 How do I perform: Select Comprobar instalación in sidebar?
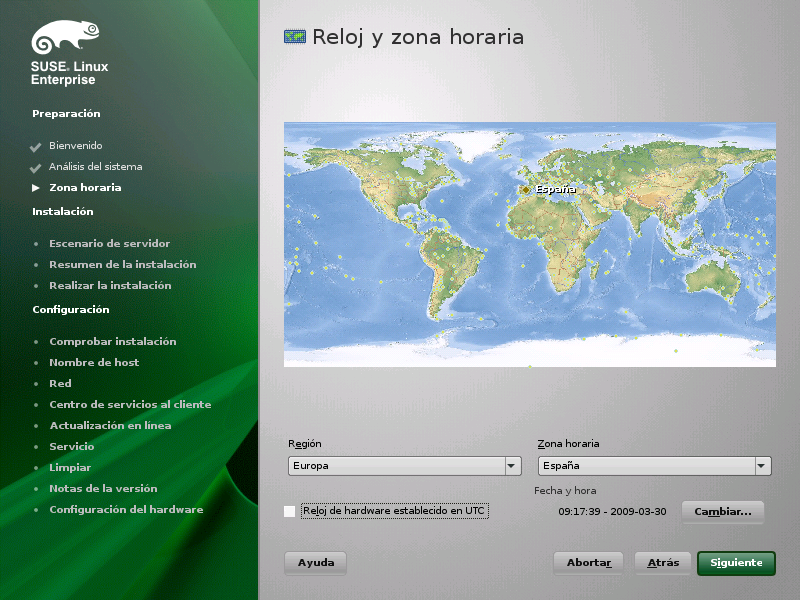click(x=113, y=342)
